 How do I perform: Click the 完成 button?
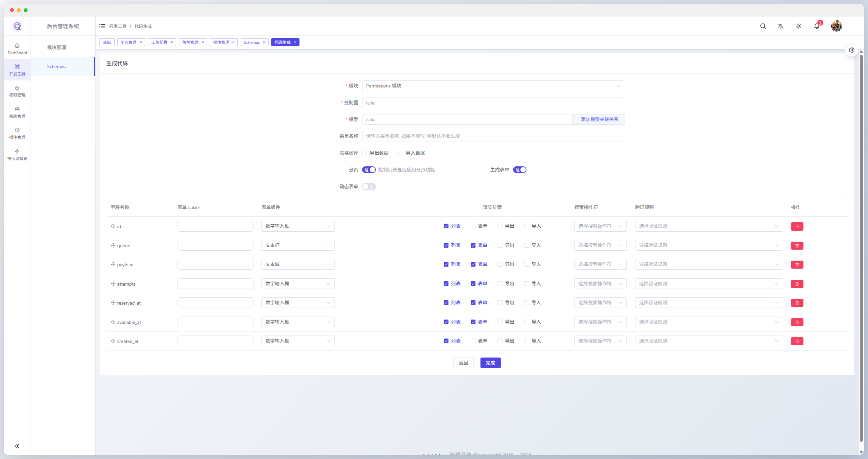(490, 363)
